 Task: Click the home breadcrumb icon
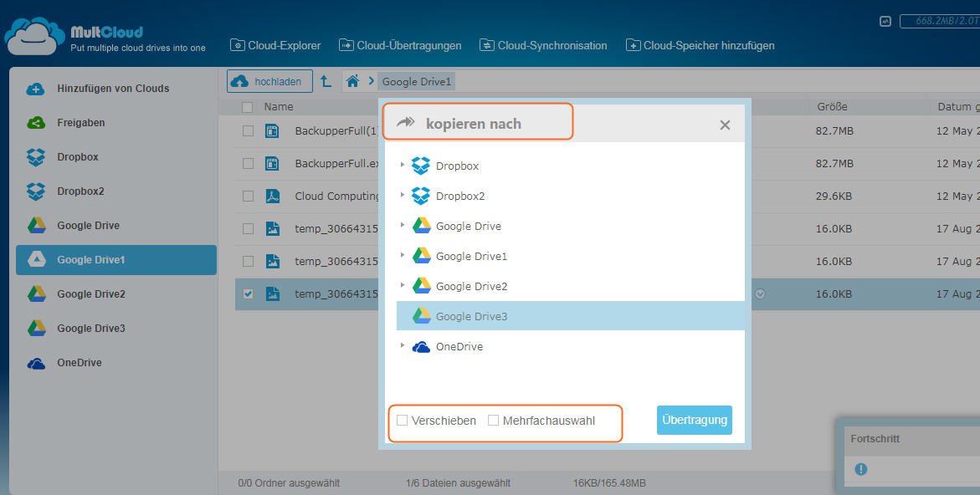tap(353, 81)
